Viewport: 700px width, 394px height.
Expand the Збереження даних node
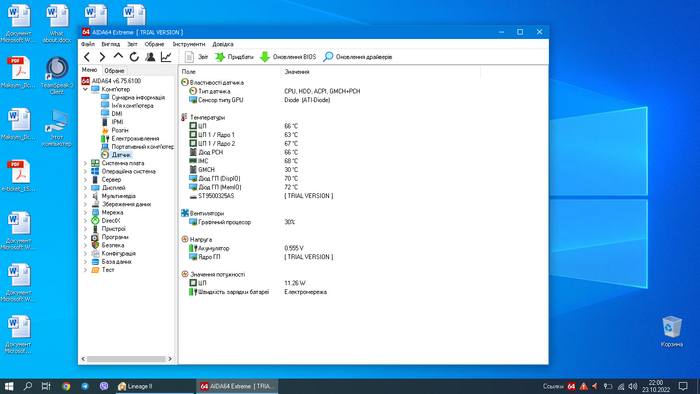tap(85, 204)
